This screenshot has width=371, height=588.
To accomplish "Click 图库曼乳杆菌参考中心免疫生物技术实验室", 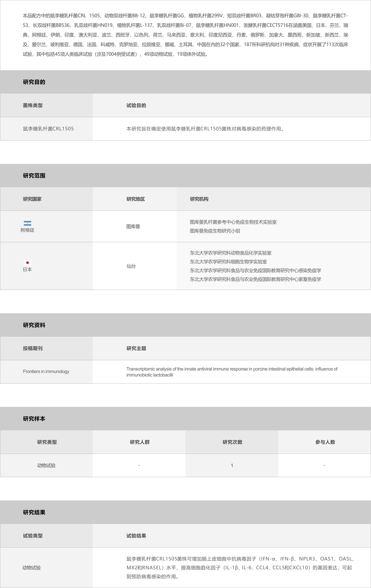I will pyautogui.click(x=233, y=222).
